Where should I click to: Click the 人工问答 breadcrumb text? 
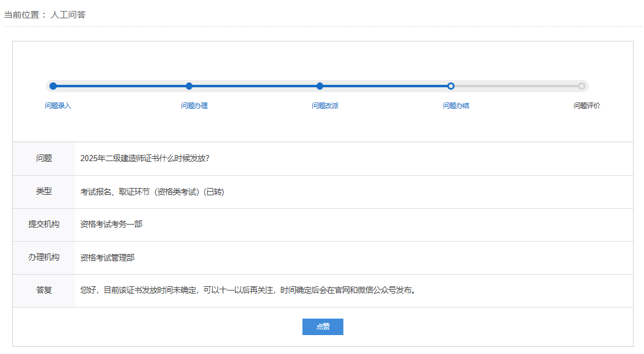pyautogui.click(x=68, y=15)
